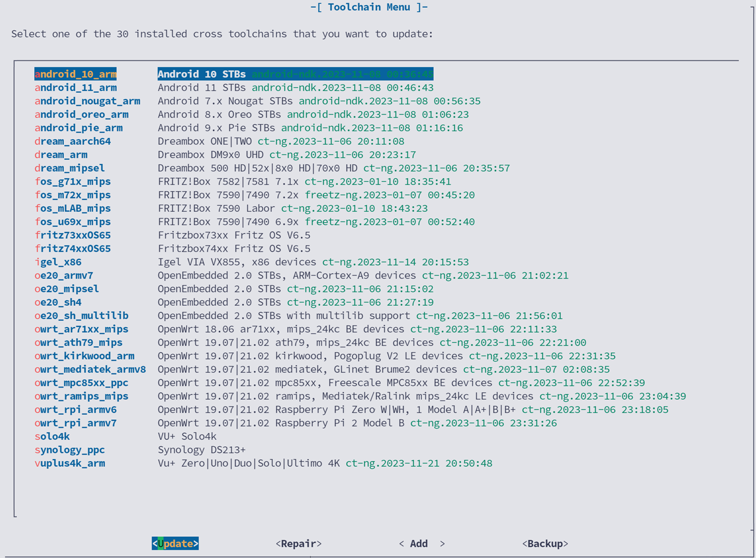Select dream_arm toolchain
Viewport: 756px width, 558px height.
(x=61, y=154)
